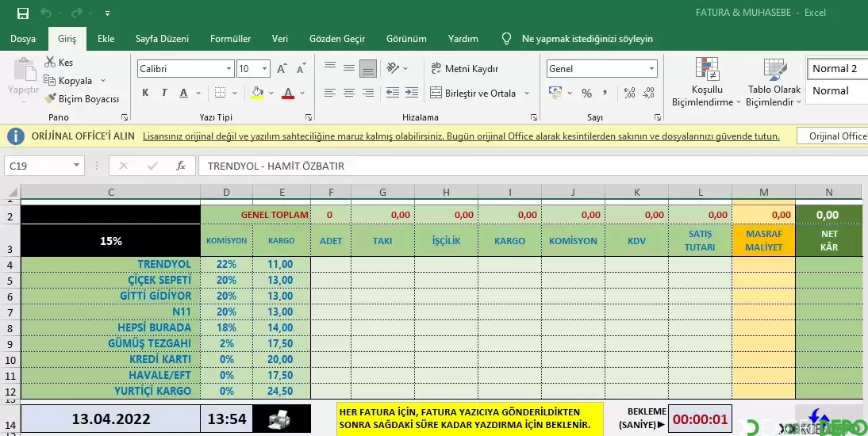
Task: Center text horizontally
Action: 349,93
